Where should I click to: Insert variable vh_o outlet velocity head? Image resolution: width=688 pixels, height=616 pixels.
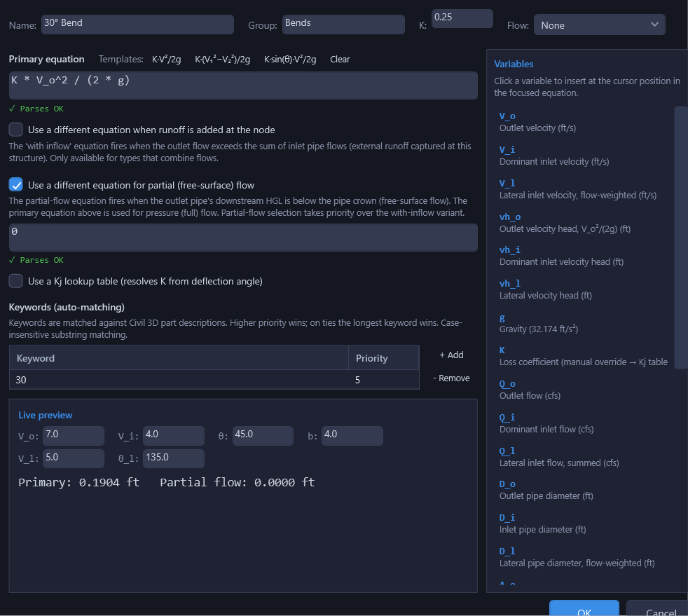(510, 217)
